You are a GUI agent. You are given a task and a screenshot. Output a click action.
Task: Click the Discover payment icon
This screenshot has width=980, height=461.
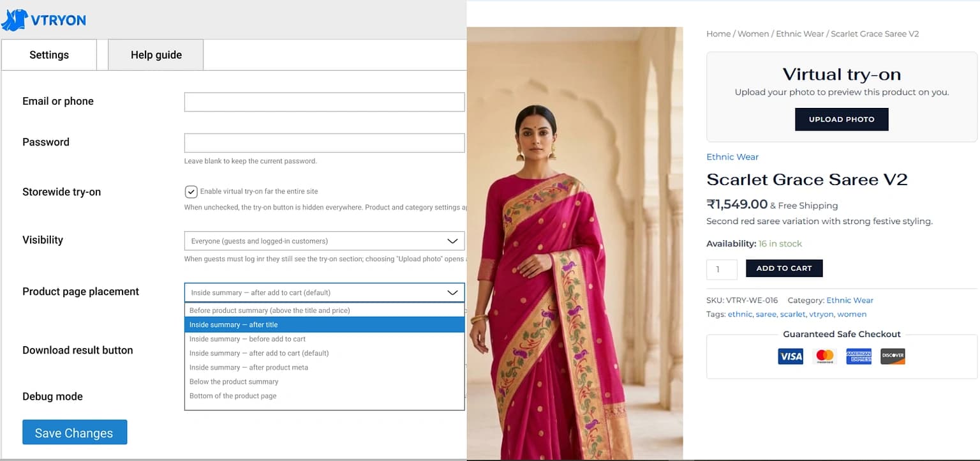pos(893,356)
